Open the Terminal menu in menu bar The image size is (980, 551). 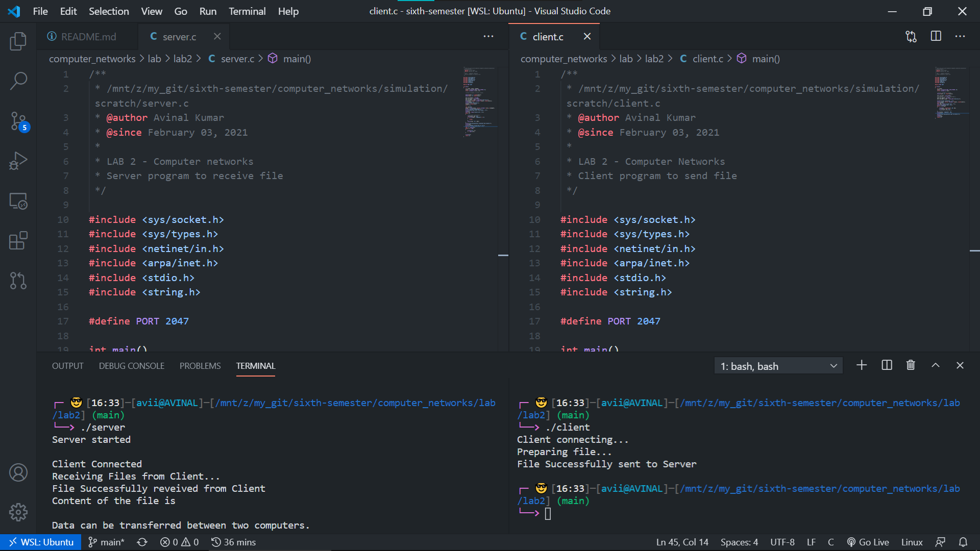click(247, 11)
